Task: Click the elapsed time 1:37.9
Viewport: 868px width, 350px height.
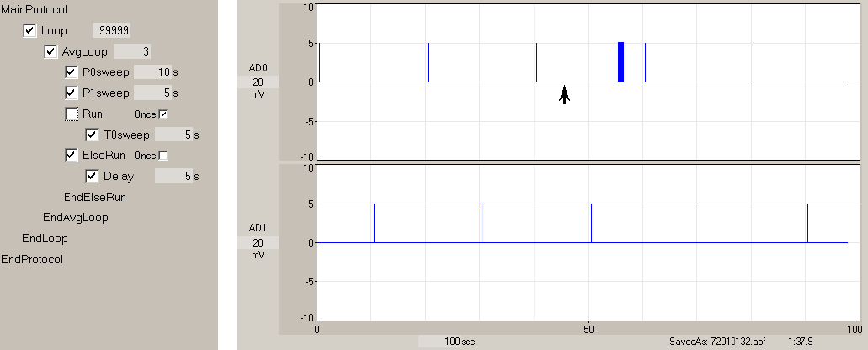Action: 800,342
